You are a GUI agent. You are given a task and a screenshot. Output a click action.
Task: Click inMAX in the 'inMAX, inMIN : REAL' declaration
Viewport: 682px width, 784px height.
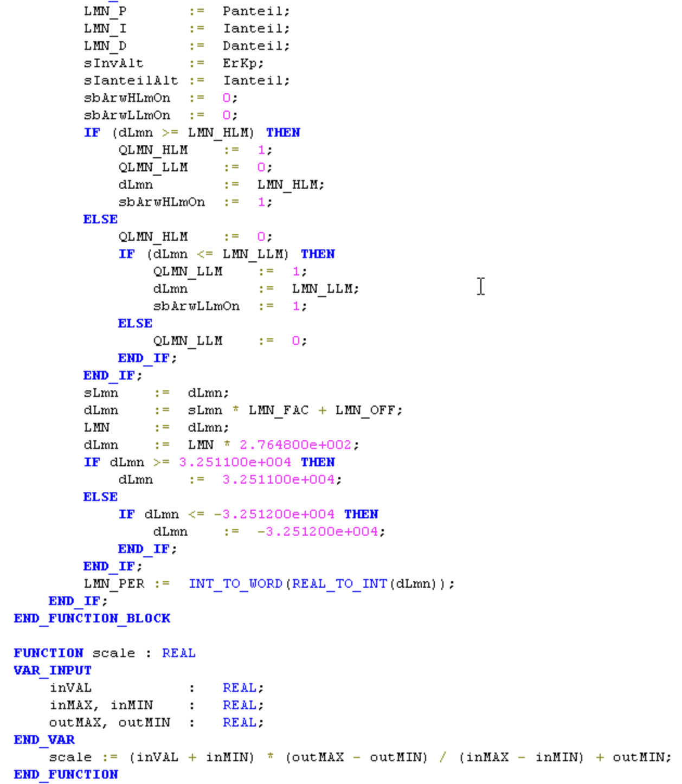click(x=70, y=705)
